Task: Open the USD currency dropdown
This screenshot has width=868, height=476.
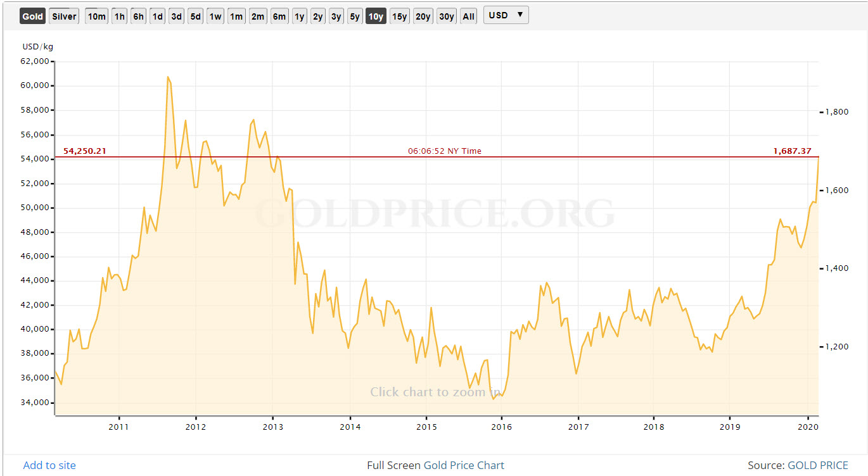Action: (506, 15)
